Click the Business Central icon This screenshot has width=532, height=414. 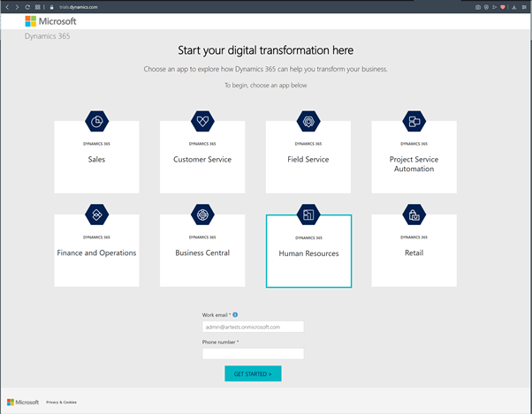(x=202, y=215)
